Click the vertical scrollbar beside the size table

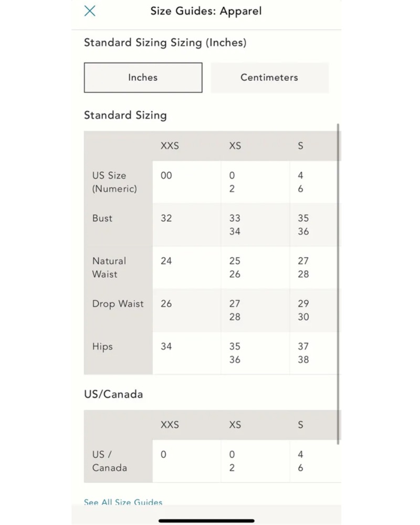[338, 284]
